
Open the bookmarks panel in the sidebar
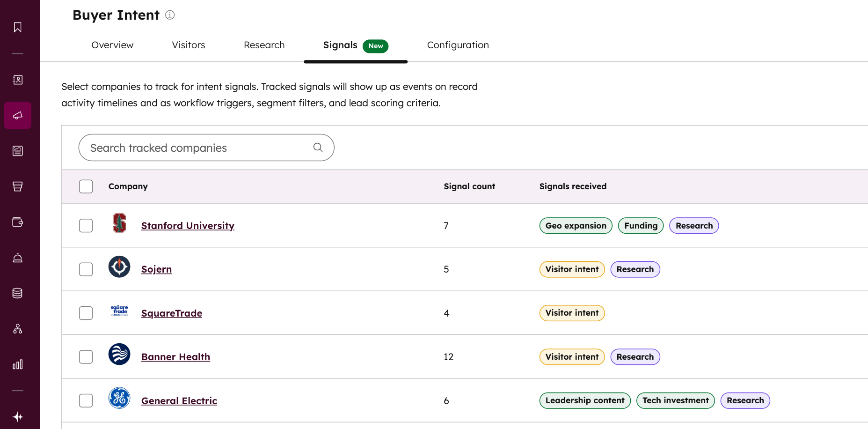[x=17, y=27]
